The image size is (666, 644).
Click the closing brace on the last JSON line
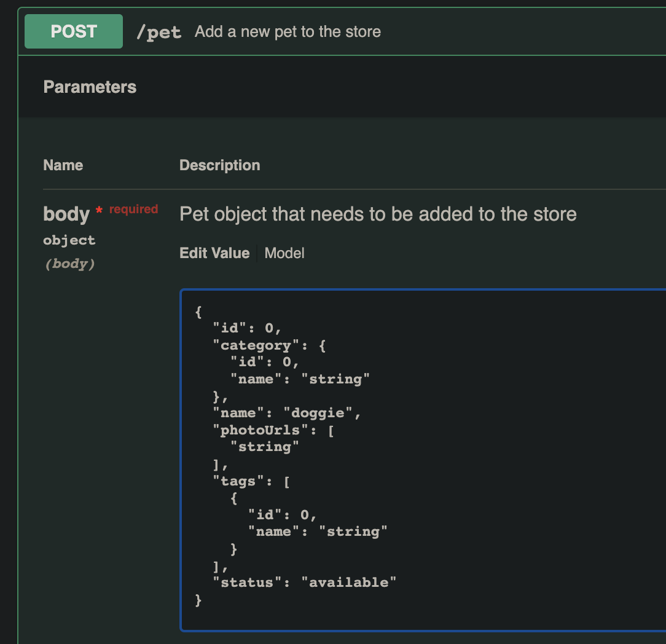198,600
